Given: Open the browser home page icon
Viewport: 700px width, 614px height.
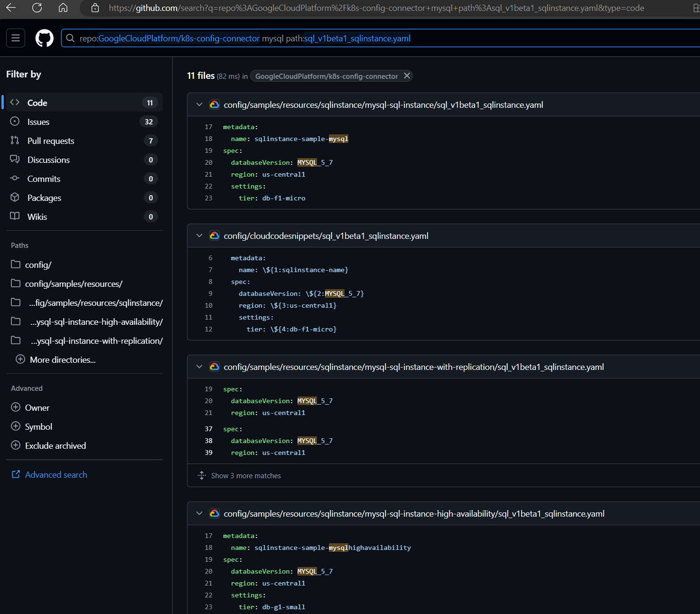Looking at the screenshot, I should (x=63, y=8).
